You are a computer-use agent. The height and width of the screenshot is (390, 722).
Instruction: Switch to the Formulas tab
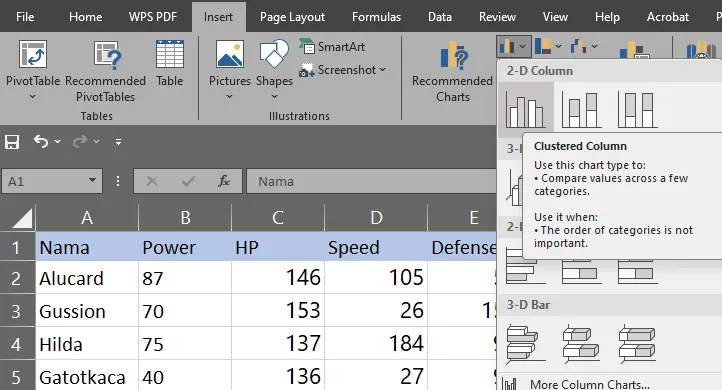click(376, 17)
